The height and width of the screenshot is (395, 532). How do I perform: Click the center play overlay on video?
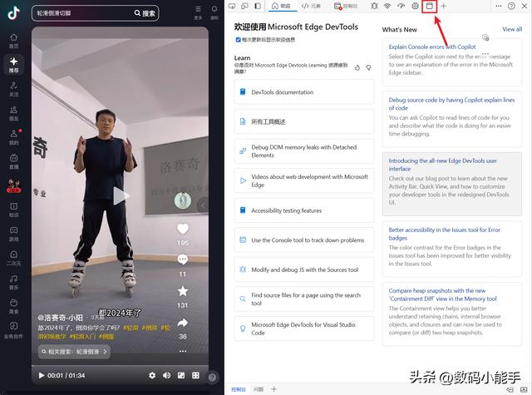tap(121, 195)
